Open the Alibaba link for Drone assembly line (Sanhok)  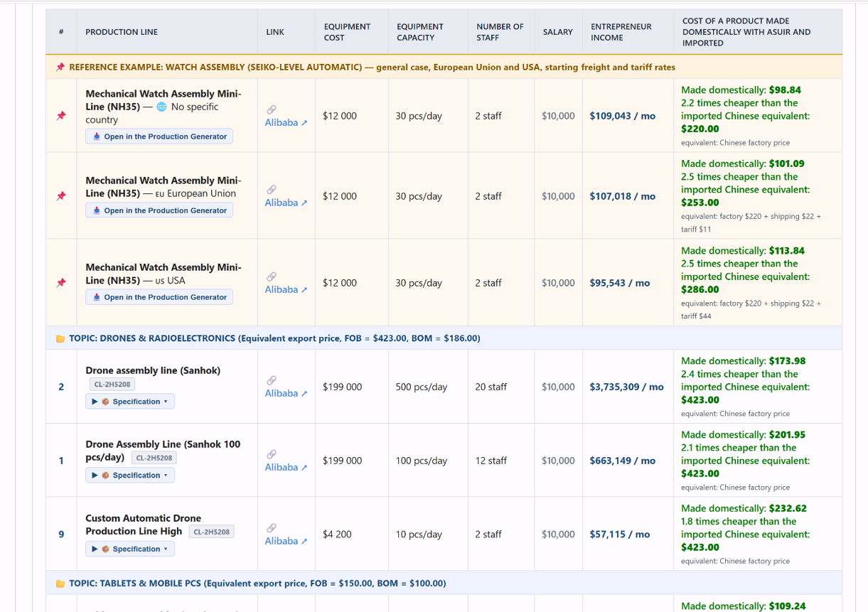[286, 393]
